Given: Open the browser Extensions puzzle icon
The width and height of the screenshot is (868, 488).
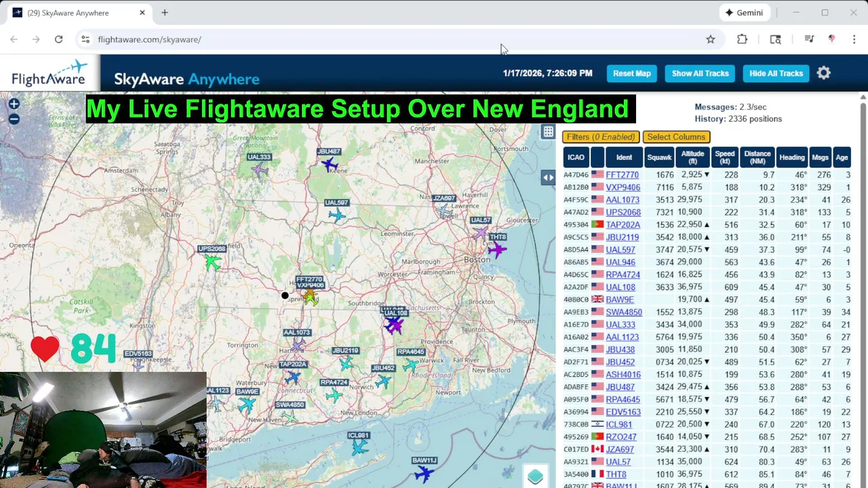Looking at the screenshot, I should (x=742, y=39).
